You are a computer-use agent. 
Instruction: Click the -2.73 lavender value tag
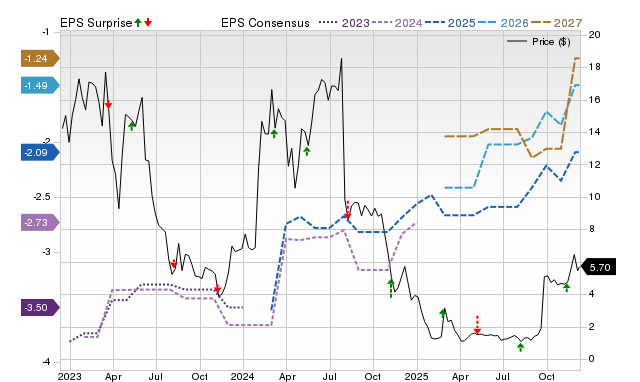coord(40,223)
